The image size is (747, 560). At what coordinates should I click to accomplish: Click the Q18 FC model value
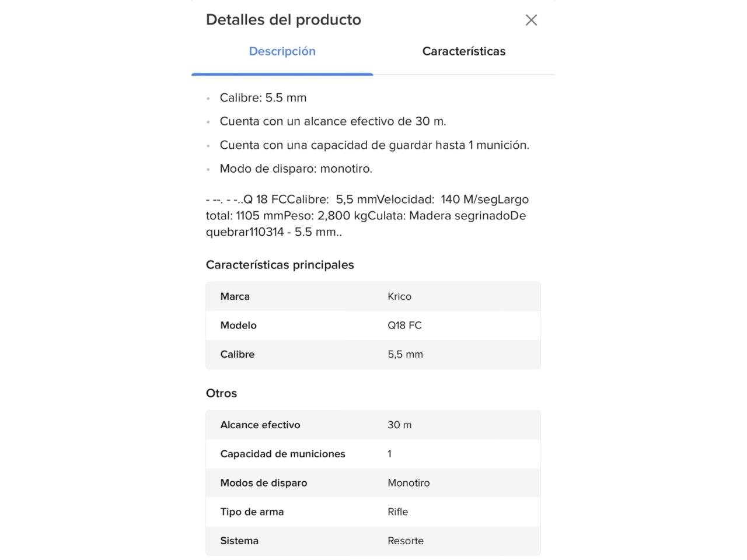pyautogui.click(x=404, y=325)
